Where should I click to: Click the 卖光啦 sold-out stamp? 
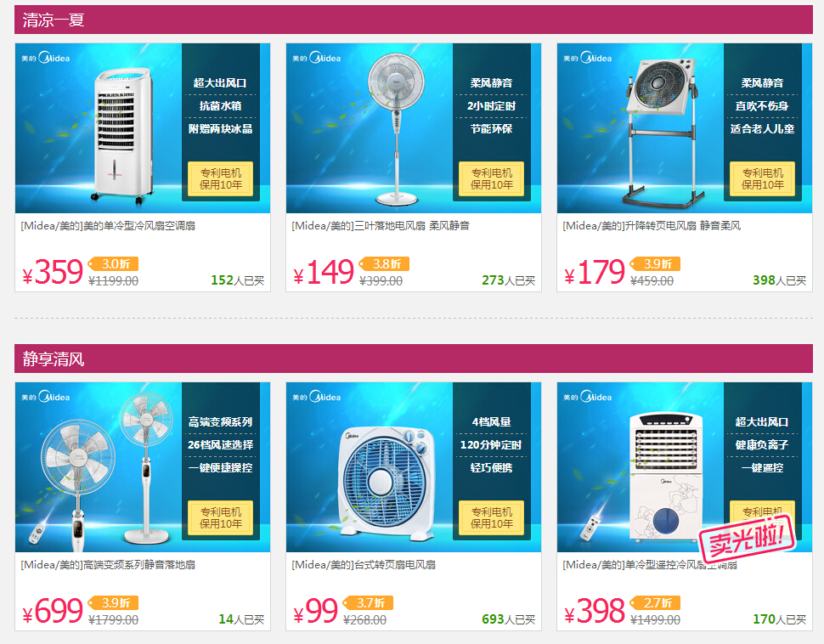[748, 538]
